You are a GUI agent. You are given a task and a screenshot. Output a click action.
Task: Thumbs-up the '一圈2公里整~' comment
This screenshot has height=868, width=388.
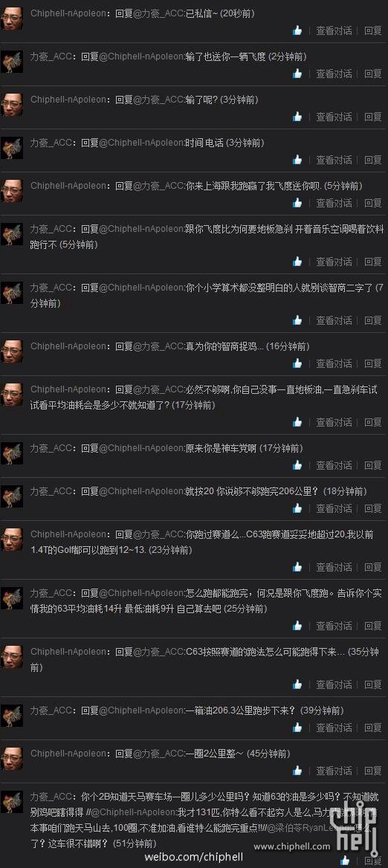click(297, 771)
